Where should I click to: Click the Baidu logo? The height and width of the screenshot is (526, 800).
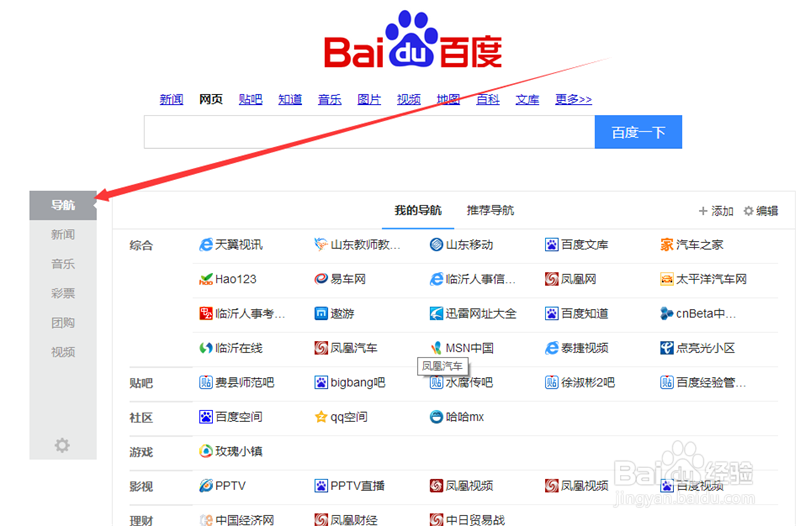413,40
